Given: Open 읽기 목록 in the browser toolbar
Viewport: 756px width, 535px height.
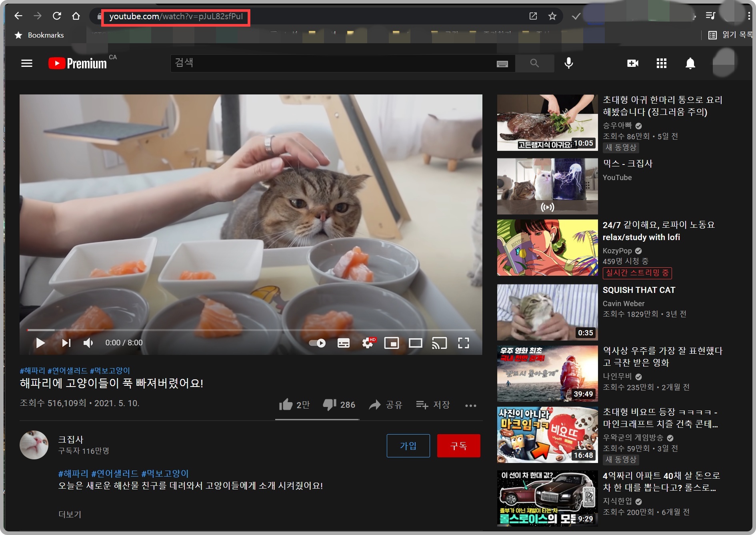Looking at the screenshot, I should [730, 35].
